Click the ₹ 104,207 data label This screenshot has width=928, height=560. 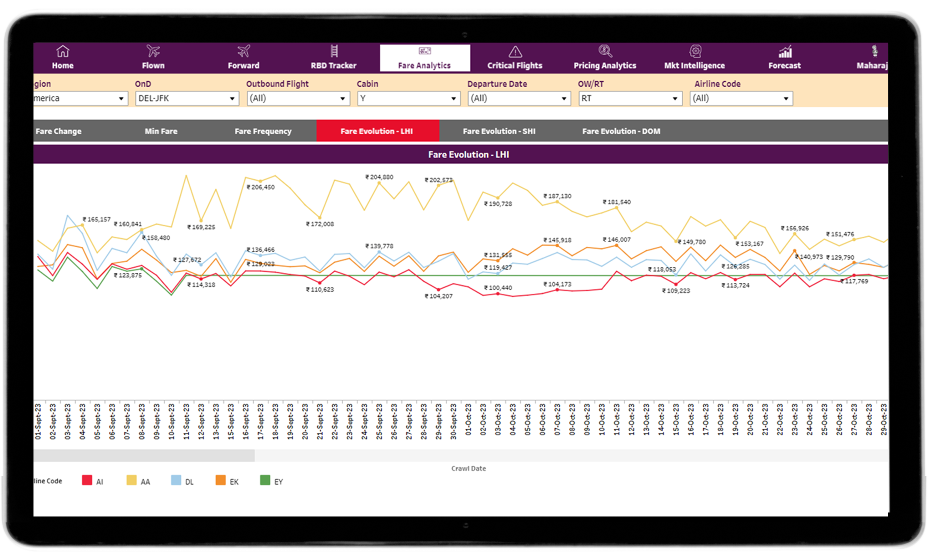click(x=438, y=296)
